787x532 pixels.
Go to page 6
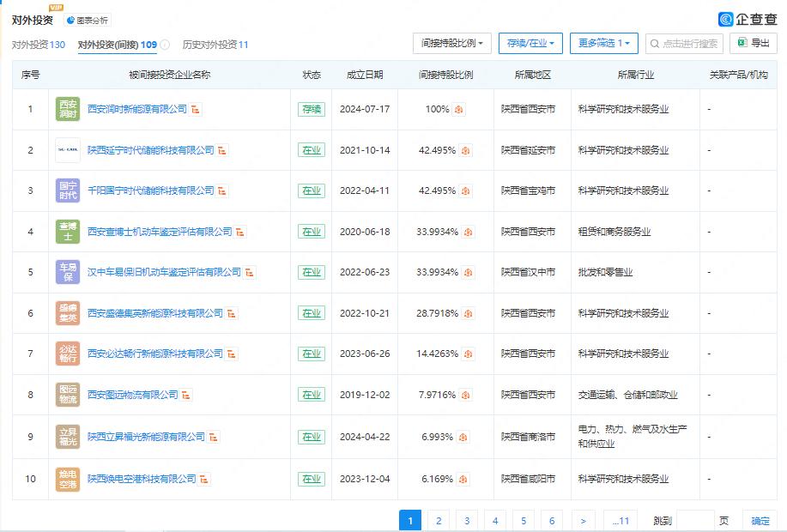click(x=552, y=521)
